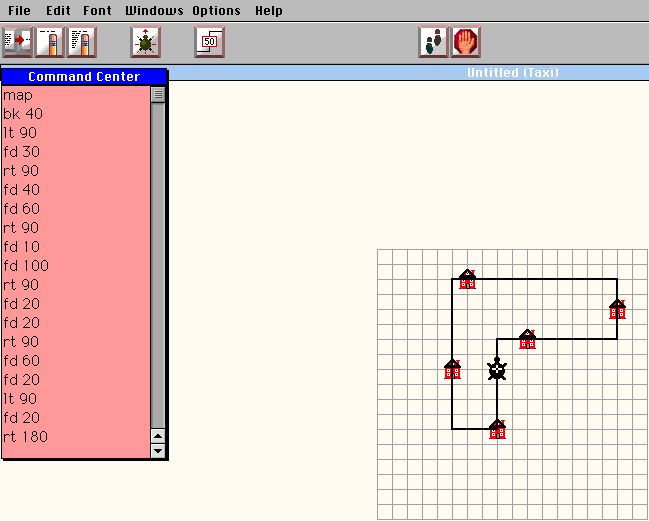Click the house at the bottom of the path
This screenshot has height=521, width=649.
[x=497, y=429]
